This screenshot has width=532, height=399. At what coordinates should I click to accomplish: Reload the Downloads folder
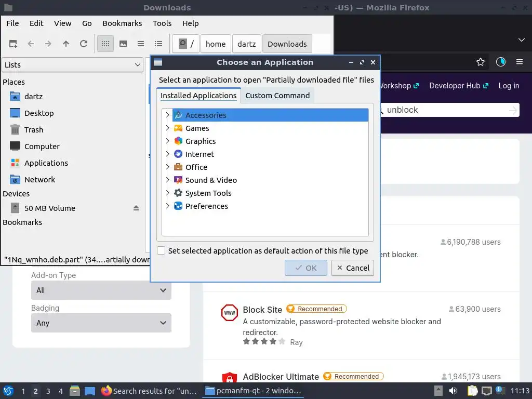tap(84, 44)
